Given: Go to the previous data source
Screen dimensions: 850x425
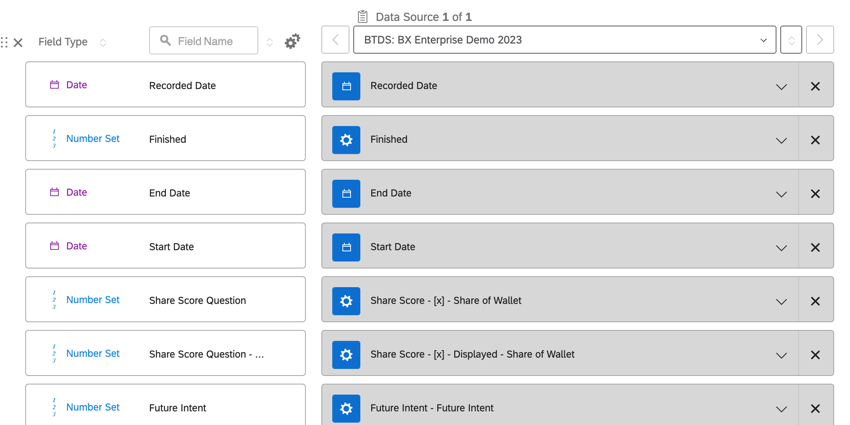Looking at the screenshot, I should coord(336,40).
